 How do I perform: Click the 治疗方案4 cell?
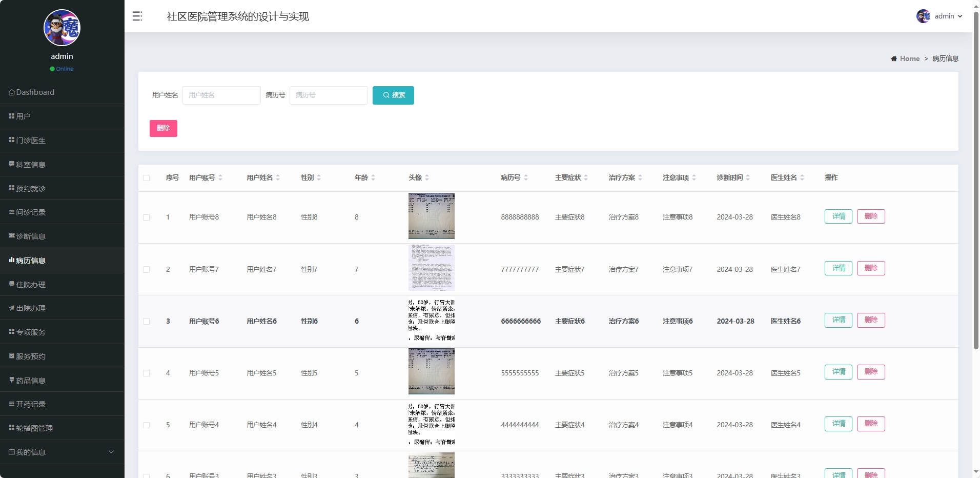(624, 425)
